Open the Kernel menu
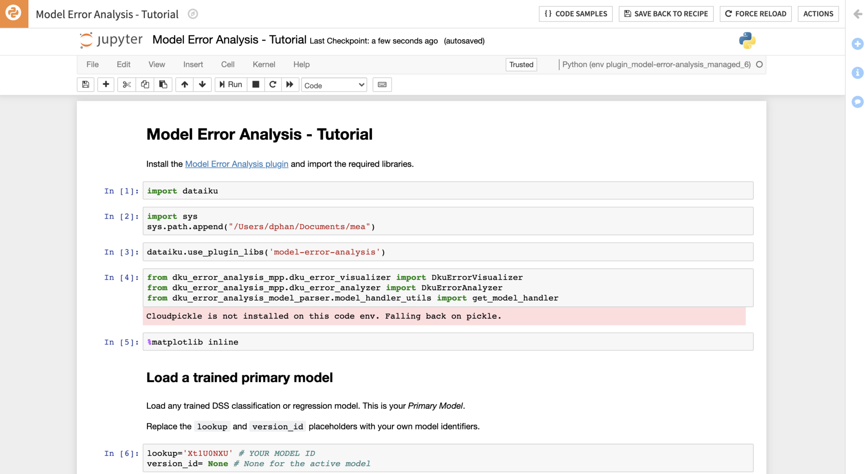The image size is (868, 474). (x=264, y=64)
